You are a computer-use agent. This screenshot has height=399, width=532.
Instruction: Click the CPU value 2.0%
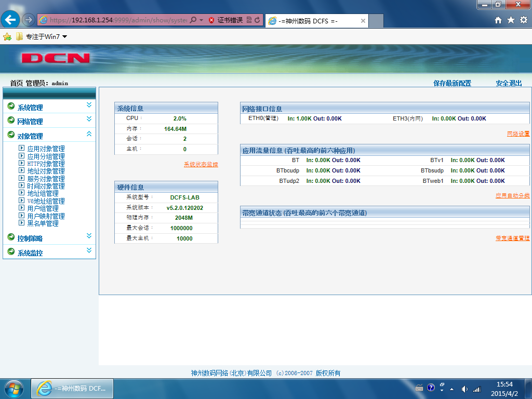(x=180, y=118)
